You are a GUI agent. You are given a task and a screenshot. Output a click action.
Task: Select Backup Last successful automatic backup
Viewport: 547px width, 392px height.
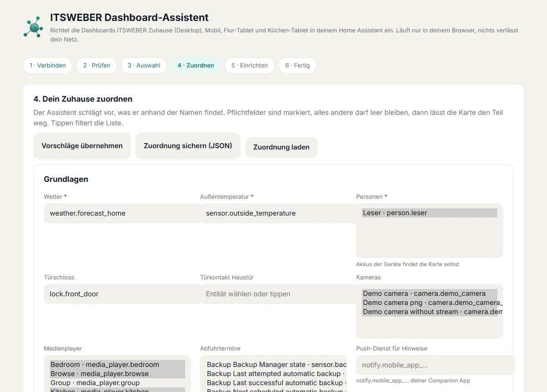276,383
